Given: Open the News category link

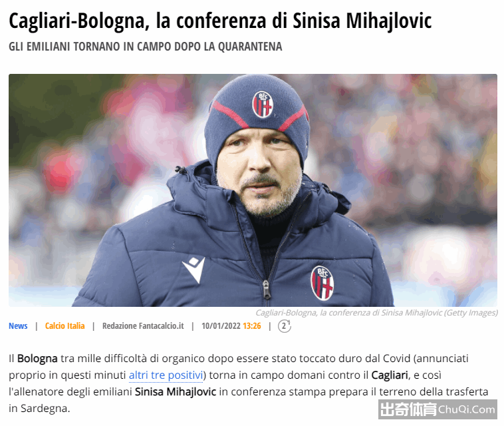Looking at the screenshot, I should (18, 326).
